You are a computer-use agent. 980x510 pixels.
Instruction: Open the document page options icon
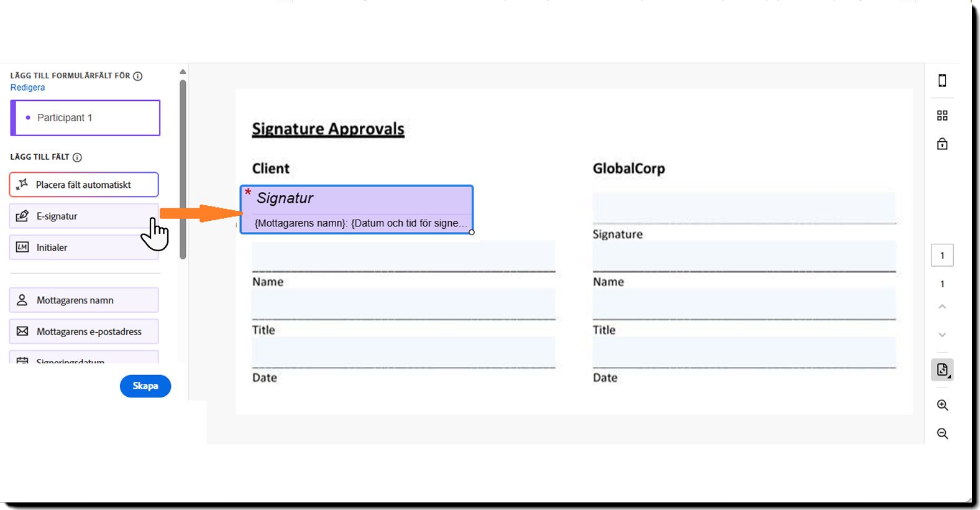(942, 370)
